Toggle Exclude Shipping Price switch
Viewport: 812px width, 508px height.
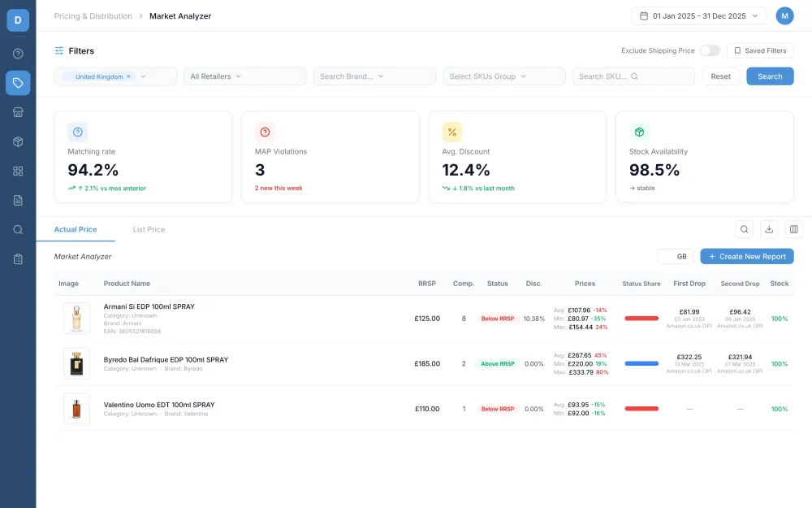point(710,50)
